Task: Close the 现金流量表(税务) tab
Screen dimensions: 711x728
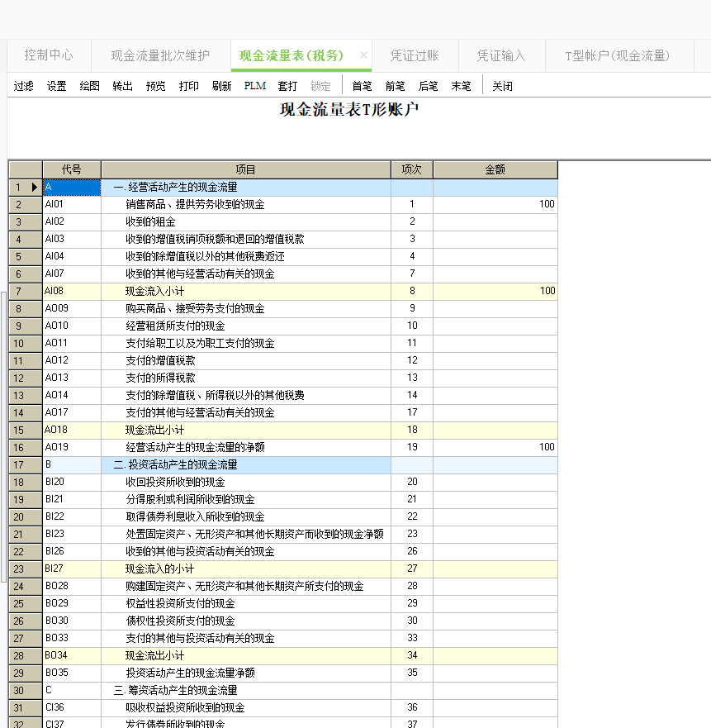Action: pyautogui.click(x=363, y=55)
